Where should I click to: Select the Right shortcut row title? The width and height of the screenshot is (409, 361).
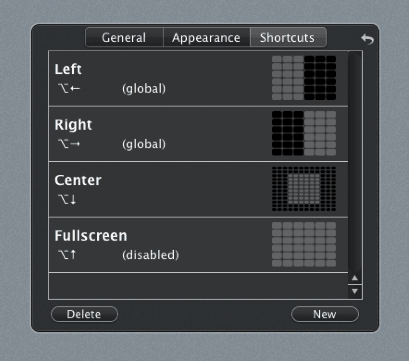click(x=73, y=125)
